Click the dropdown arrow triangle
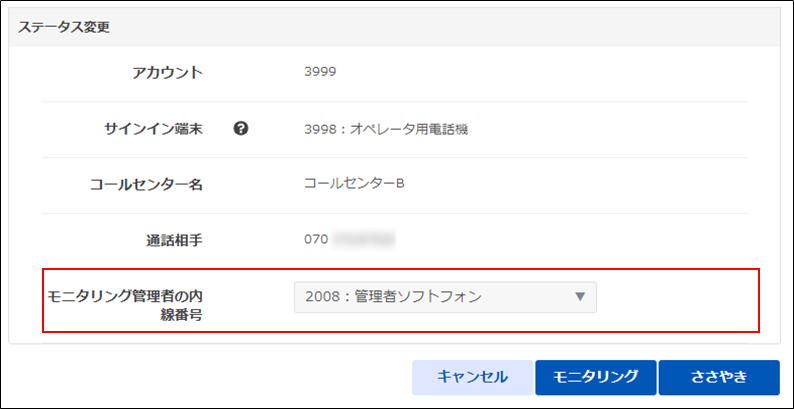This screenshot has width=794, height=409. pos(580,297)
